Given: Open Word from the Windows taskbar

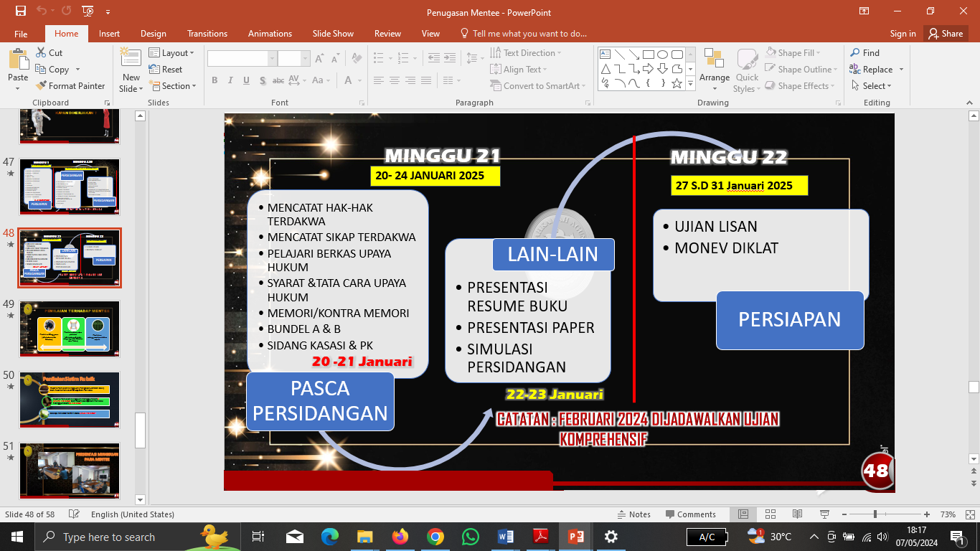Looking at the screenshot, I should point(505,537).
